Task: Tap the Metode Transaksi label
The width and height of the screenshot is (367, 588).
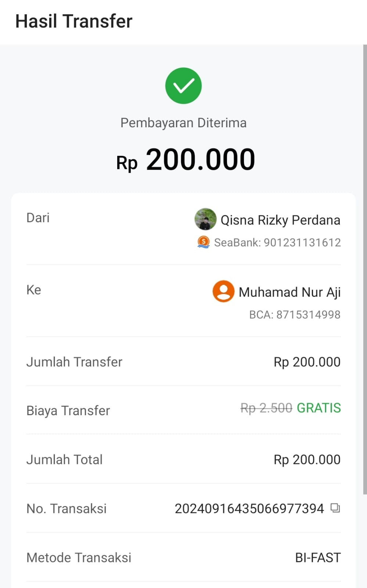Action: (79, 557)
